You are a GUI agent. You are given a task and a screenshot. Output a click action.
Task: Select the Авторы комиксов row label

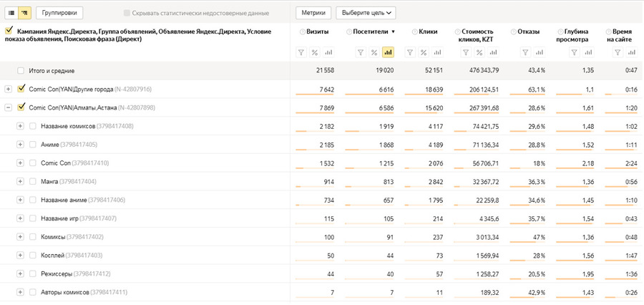[65, 293]
